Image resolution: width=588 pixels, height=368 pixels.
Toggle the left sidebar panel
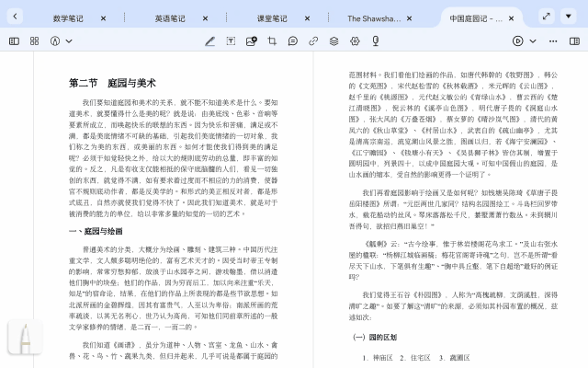[15, 40]
